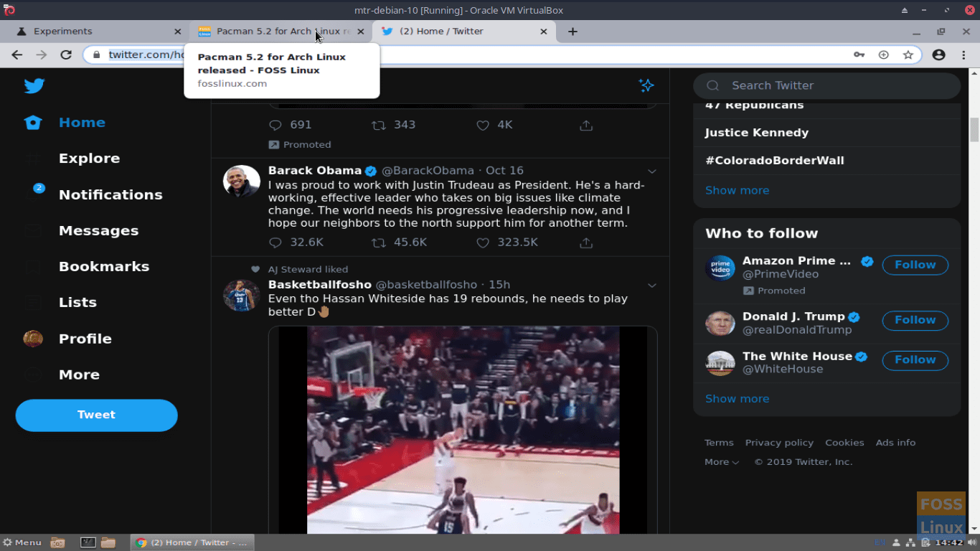
Task: Click the install circle-plus icon in address bar
Action: [884, 55]
